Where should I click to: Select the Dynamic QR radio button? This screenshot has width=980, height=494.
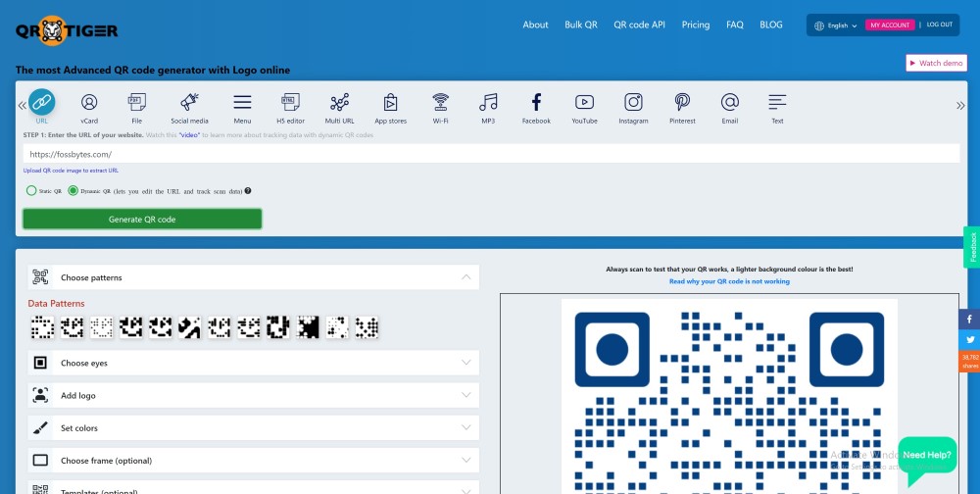click(x=73, y=191)
